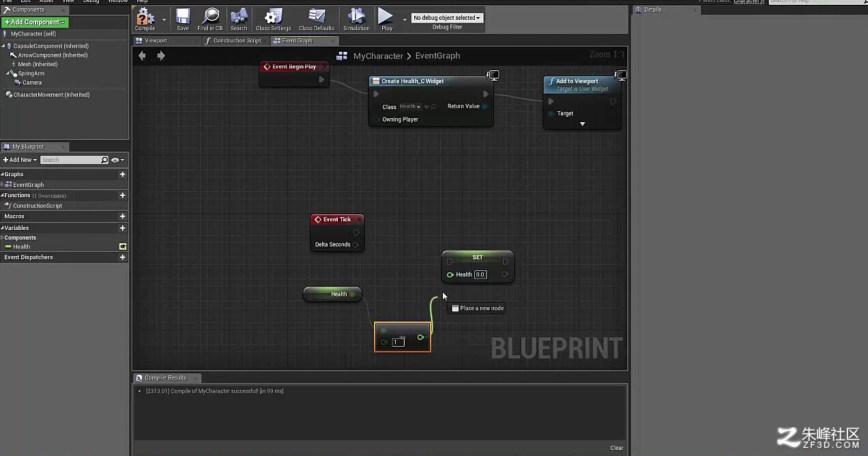Compile the blueprint with the Compile icon

click(145, 19)
